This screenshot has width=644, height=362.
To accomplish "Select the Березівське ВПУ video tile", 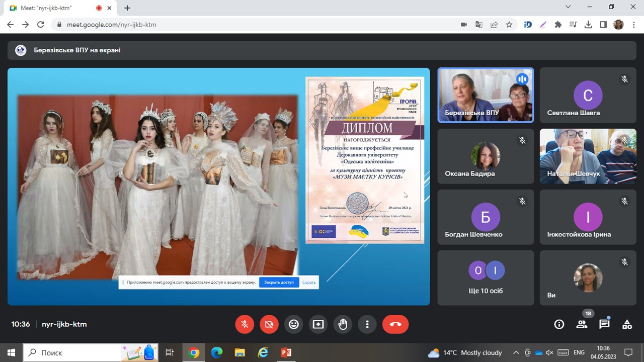I will pos(486,96).
